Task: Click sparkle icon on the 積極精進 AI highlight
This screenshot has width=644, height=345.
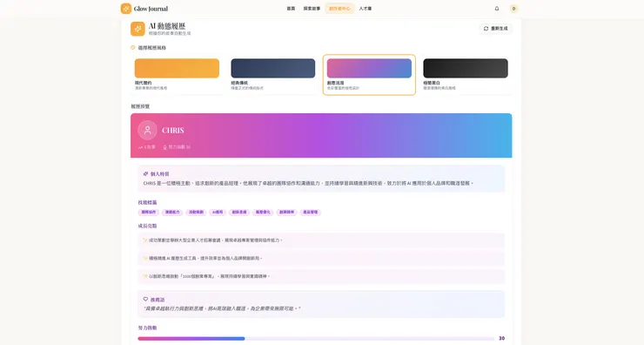Action: [145, 258]
